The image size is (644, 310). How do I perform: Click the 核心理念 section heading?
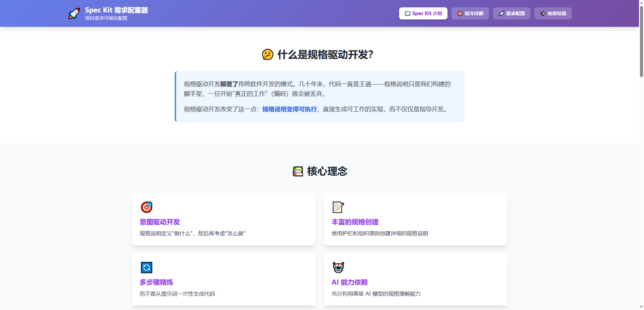coord(327,171)
